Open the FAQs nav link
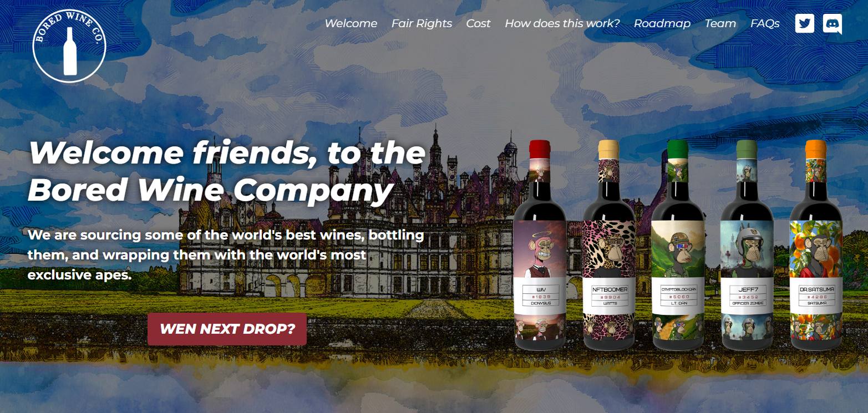Image resolution: width=868 pixels, height=413 pixels. pyautogui.click(x=765, y=23)
